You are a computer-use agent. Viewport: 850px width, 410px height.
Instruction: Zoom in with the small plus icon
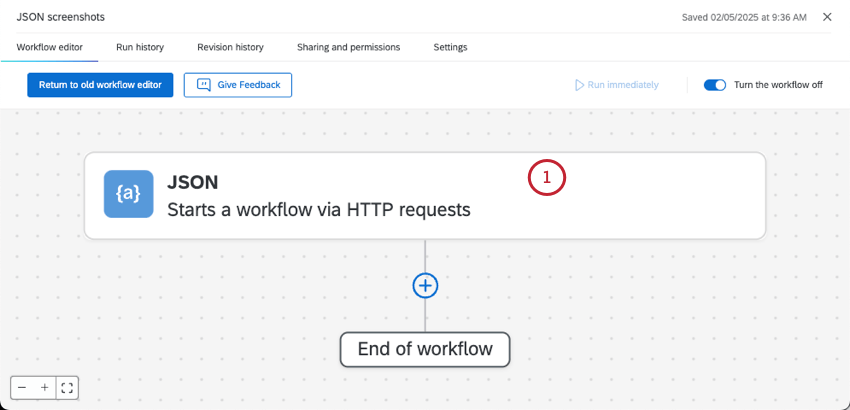[x=44, y=387]
